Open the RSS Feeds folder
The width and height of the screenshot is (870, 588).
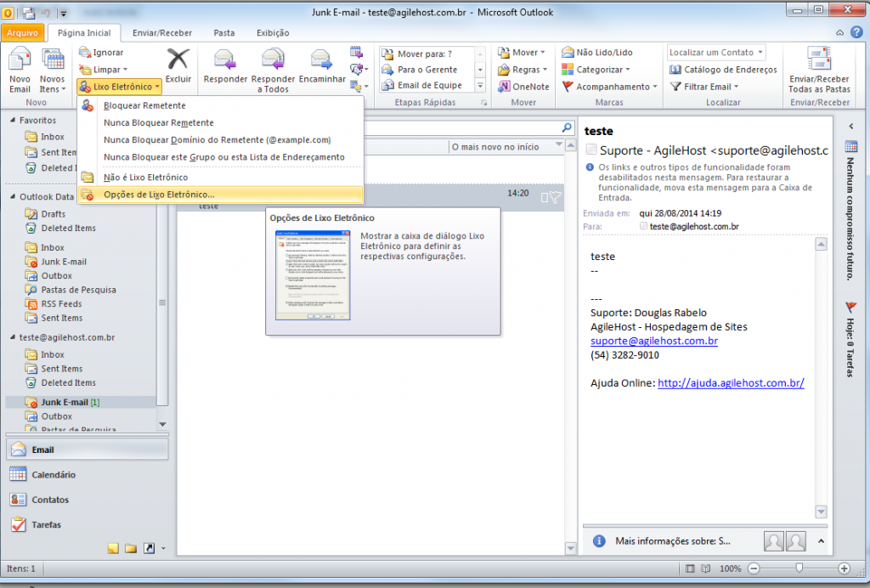[x=61, y=303]
